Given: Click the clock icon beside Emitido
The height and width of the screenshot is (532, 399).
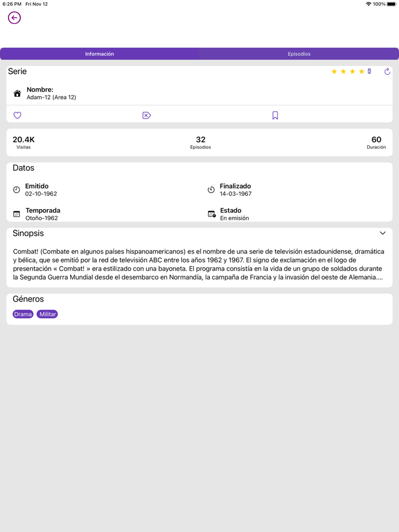Looking at the screenshot, I should tap(17, 190).
